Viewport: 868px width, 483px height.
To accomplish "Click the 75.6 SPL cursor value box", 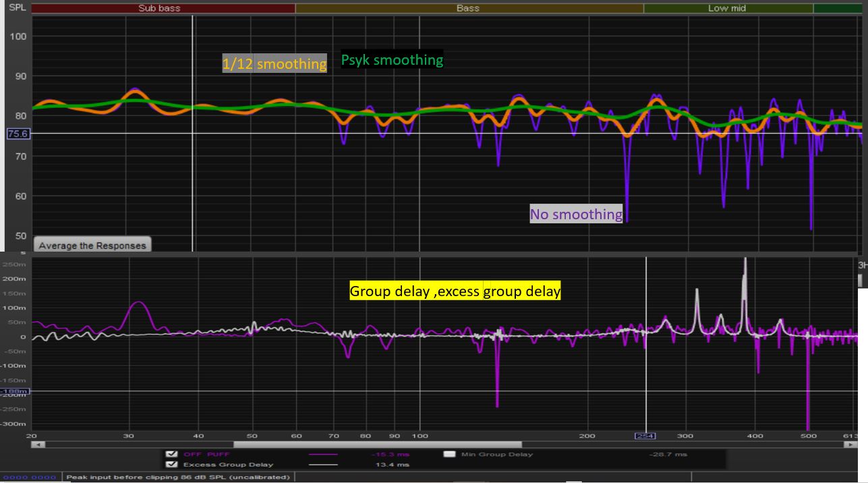I will point(16,134).
